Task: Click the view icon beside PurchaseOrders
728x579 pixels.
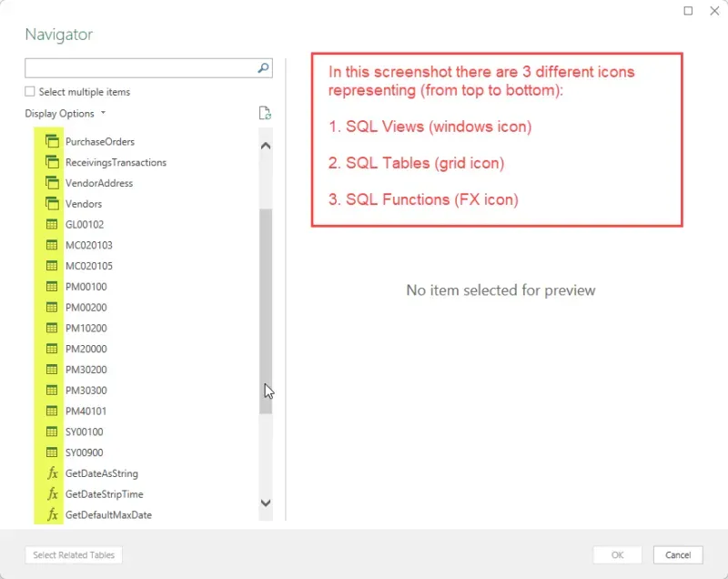Action: click(x=52, y=142)
